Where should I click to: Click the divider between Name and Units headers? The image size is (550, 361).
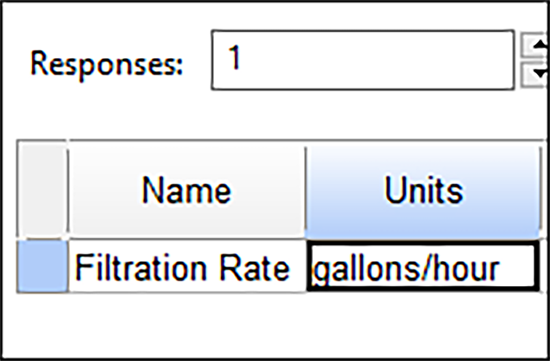click(306, 190)
